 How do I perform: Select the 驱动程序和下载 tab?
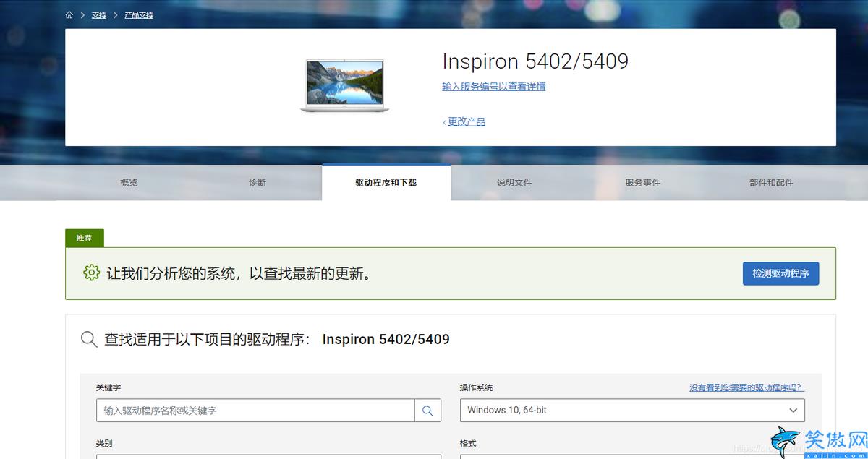386,183
